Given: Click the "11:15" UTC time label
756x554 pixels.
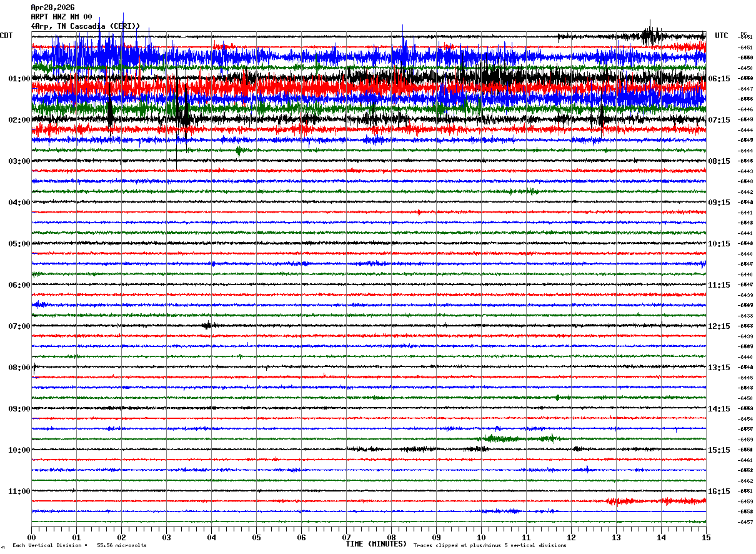Looking at the screenshot, I should [719, 285].
